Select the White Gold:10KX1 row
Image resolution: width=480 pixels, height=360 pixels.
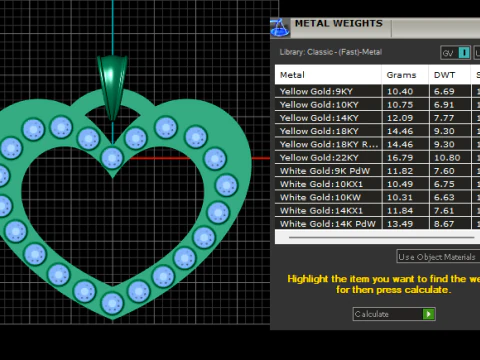(377, 184)
